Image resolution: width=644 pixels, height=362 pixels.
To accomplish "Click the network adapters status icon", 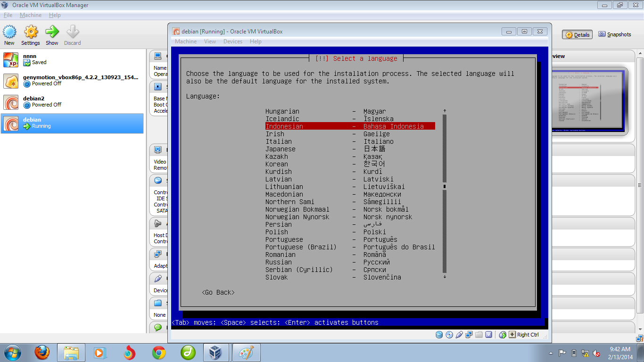I will [469, 335].
